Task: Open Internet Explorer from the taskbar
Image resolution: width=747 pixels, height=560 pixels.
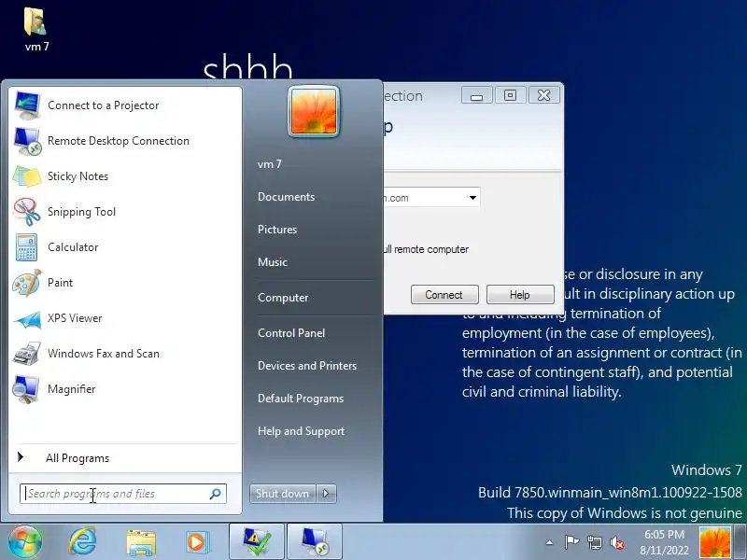Action: pyautogui.click(x=82, y=542)
